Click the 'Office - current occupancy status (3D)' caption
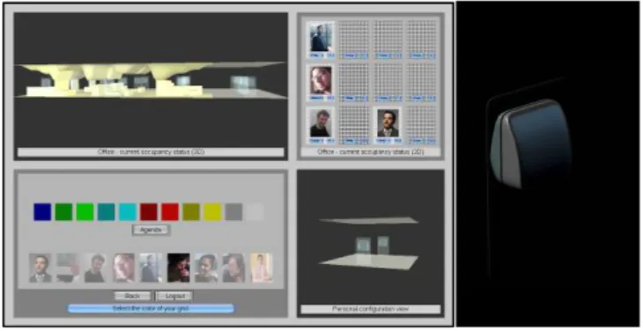This screenshot has width=644, height=331. [x=151, y=151]
